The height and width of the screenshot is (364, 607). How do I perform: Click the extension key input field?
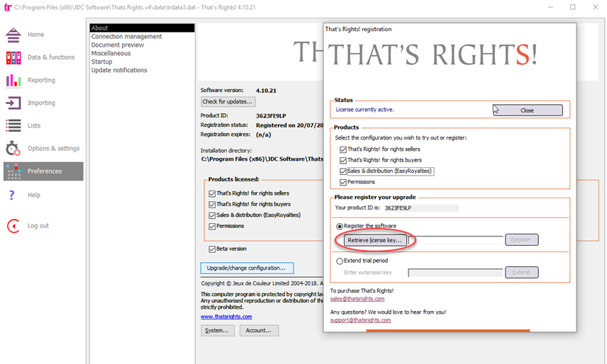point(456,273)
